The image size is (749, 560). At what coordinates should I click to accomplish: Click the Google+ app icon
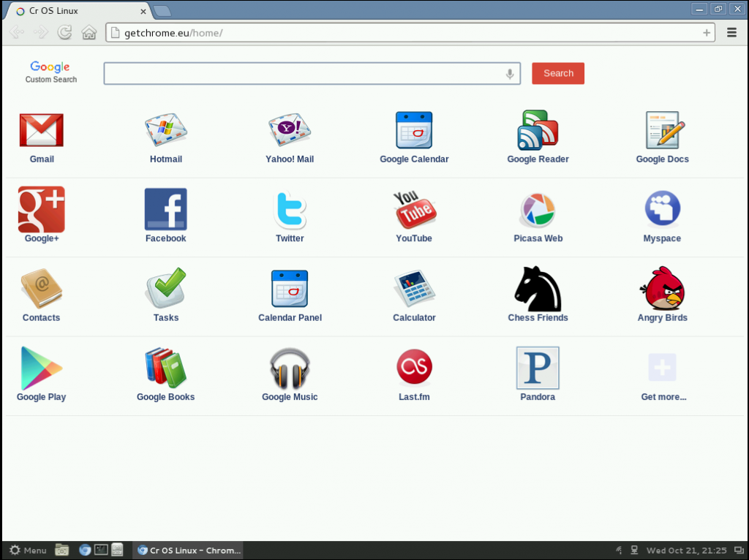(42, 209)
